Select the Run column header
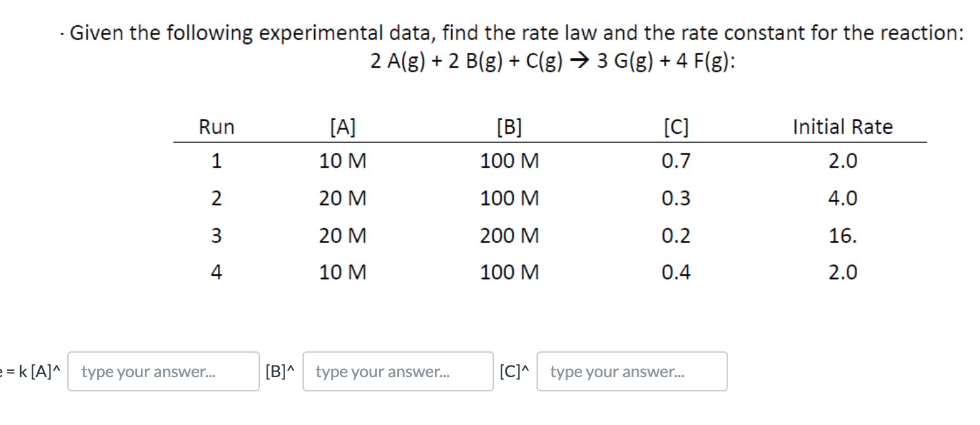Screen dimensions: 980x425 pyautogui.click(x=215, y=127)
